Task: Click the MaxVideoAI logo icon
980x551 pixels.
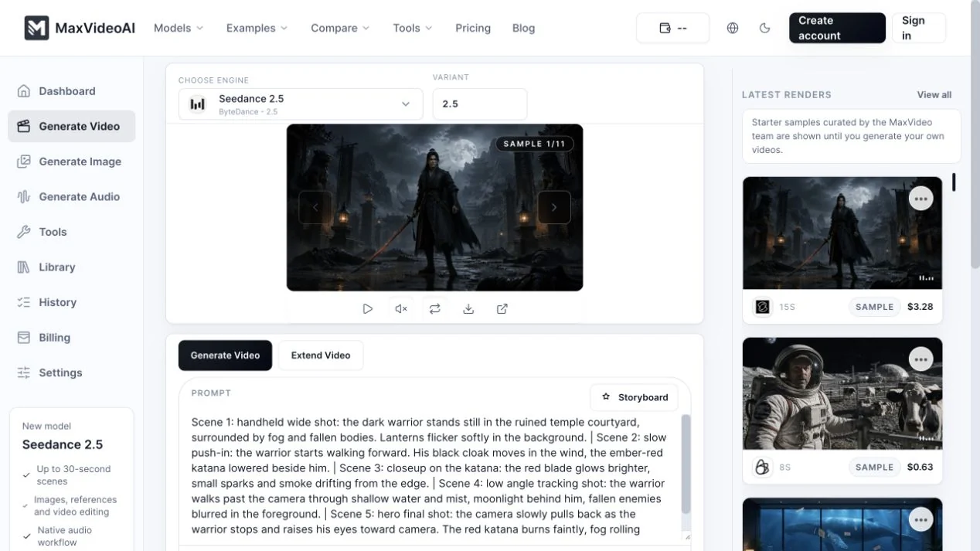Action: click(36, 28)
